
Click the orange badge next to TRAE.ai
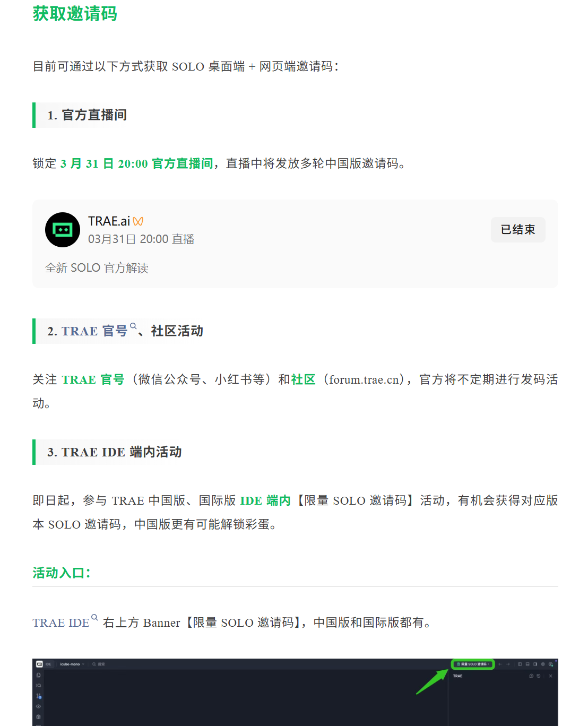(138, 221)
